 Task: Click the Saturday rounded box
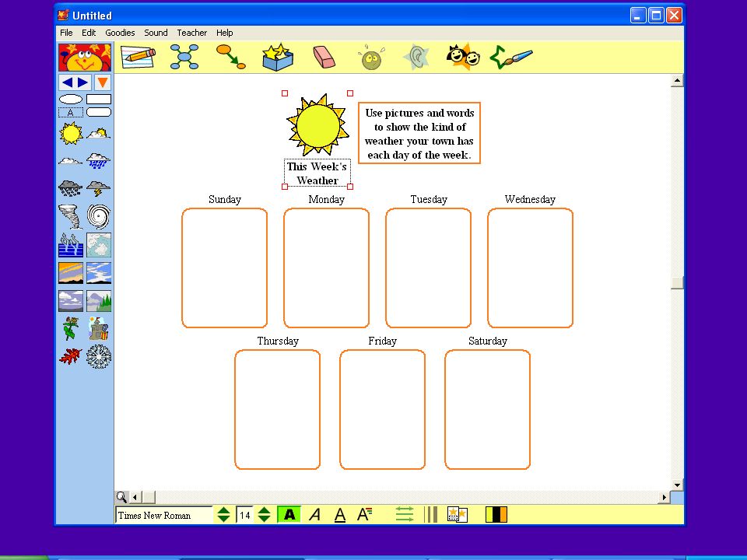(x=487, y=410)
